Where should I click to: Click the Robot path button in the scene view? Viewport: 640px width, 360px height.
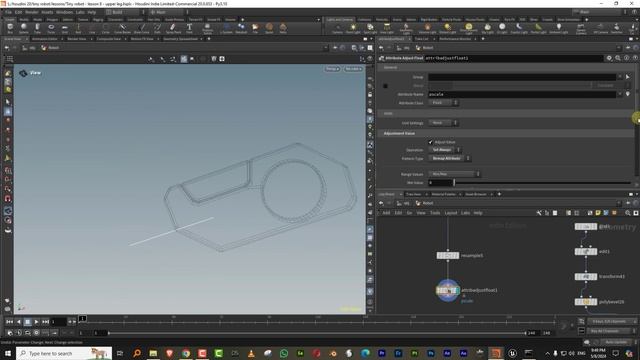tap(51, 48)
